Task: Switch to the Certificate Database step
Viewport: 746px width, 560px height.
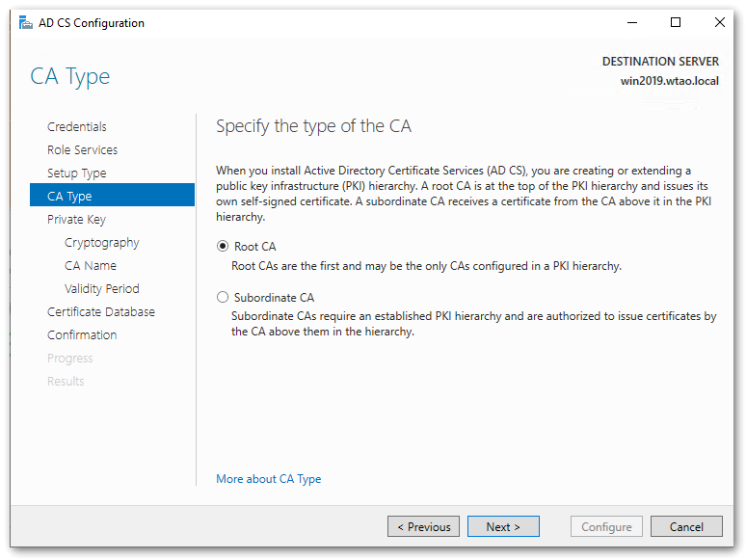Action: click(x=101, y=312)
